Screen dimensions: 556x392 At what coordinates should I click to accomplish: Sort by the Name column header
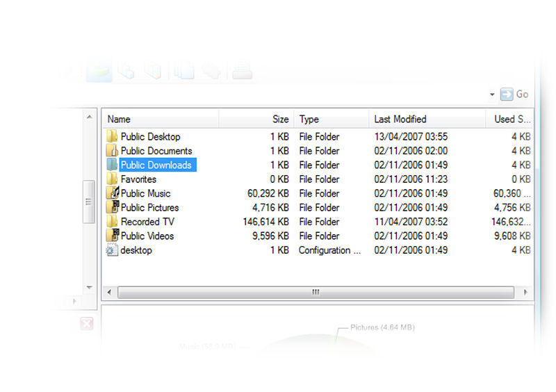[161, 119]
